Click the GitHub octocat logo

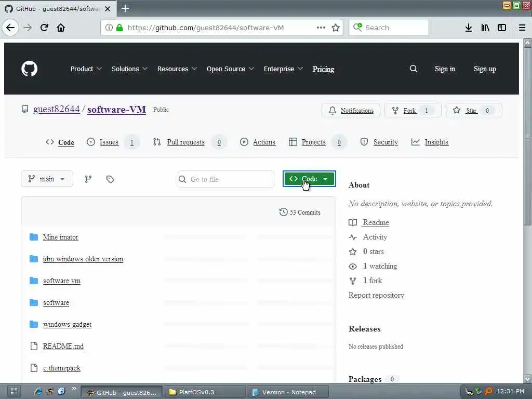coord(29,69)
